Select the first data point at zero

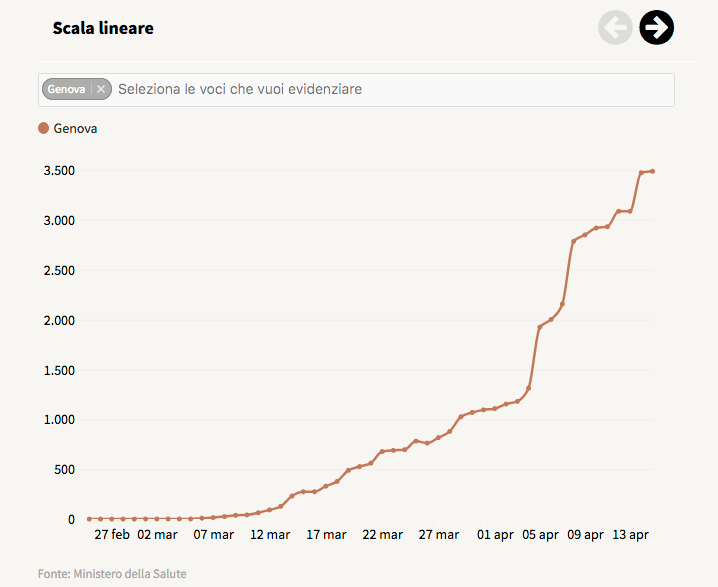[89, 519]
